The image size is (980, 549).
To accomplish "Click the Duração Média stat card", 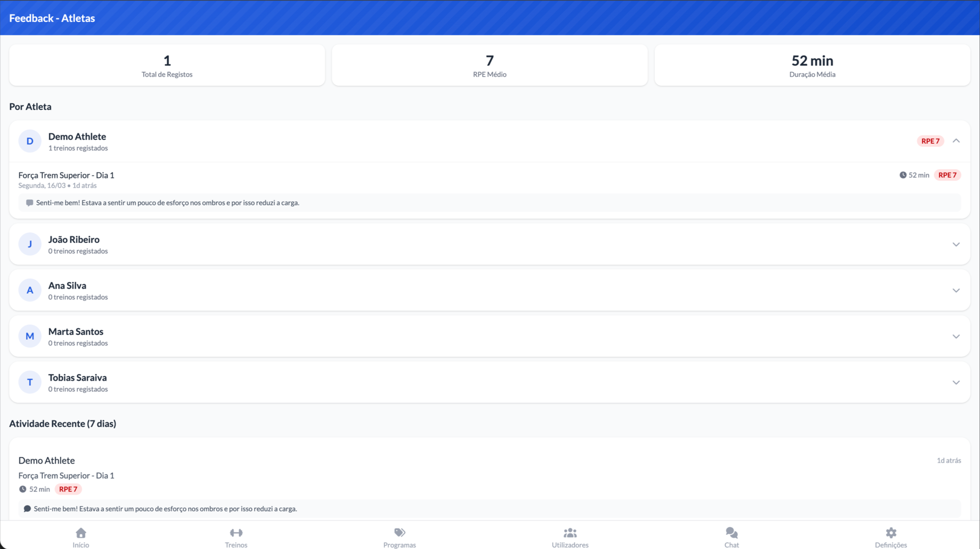I will pyautogui.click(x=812, y=65).
